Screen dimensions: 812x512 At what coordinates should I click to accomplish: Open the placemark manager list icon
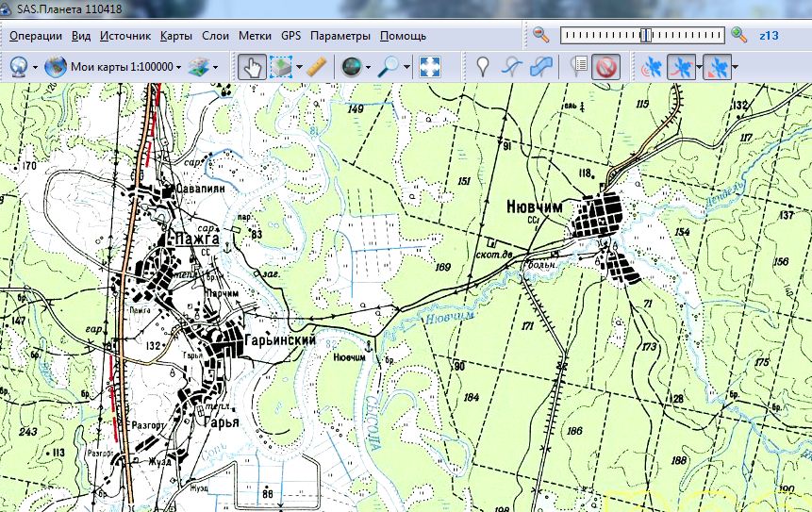coord(579,67)
